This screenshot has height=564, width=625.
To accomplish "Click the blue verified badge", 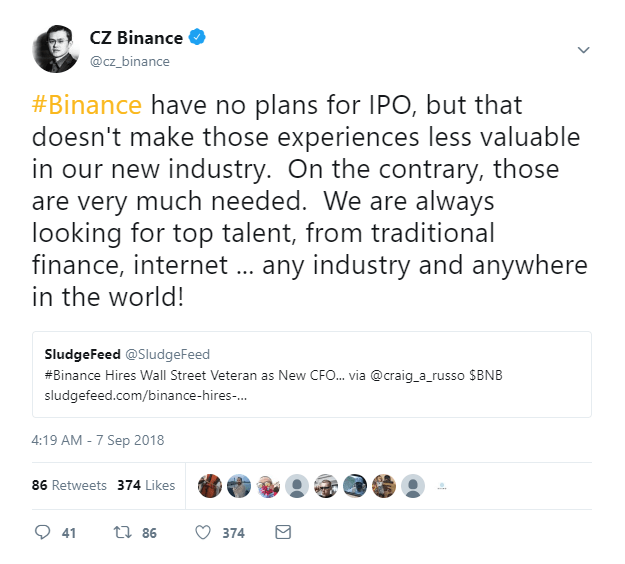I will pyautogui.click(x=199, y=39).
